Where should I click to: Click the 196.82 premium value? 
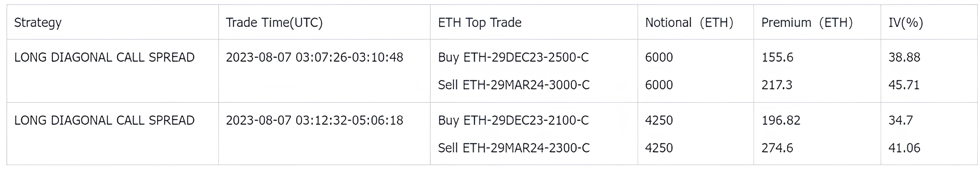pyautogui.click(x=781, y=120)
